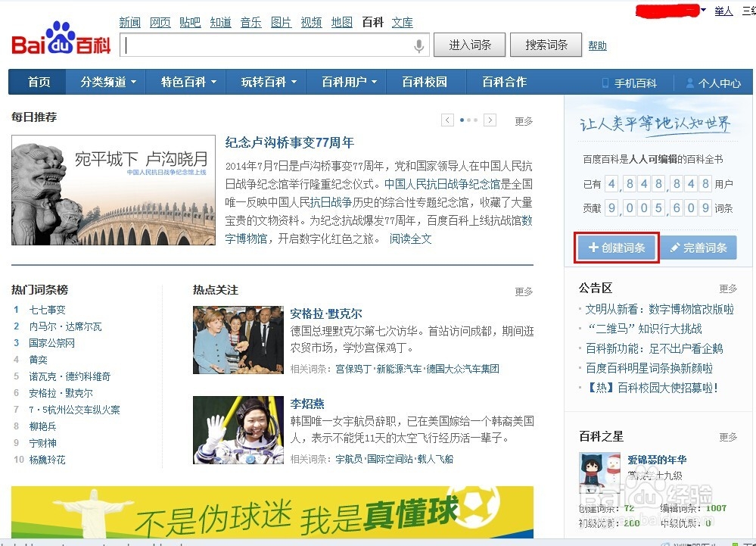Click the phone icon beside 手机百科
This screenshot has height=546, width=756.
pos(605,82)
